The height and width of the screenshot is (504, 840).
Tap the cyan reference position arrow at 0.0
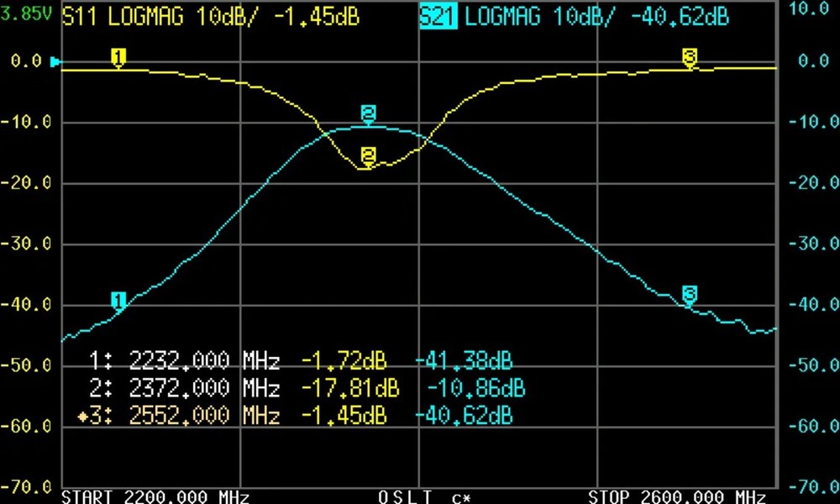[55, 61]
